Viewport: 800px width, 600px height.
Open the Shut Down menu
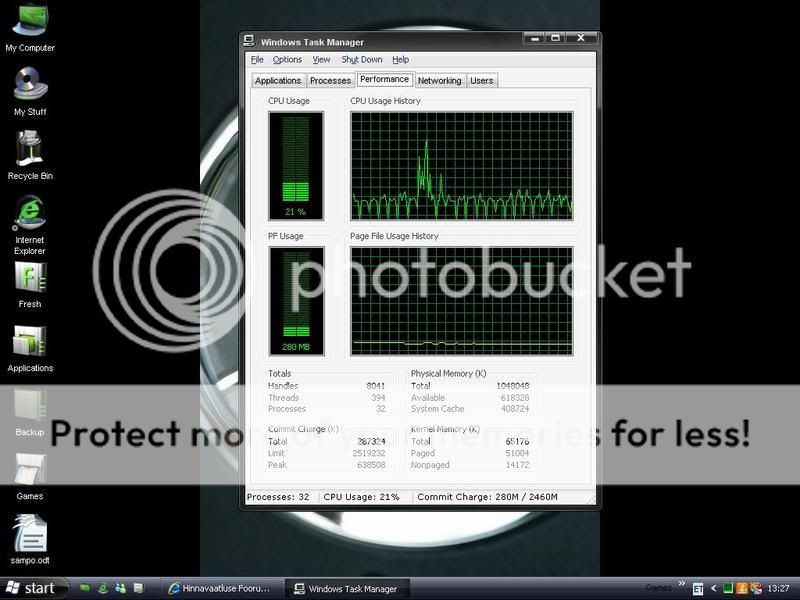[362, 60]
